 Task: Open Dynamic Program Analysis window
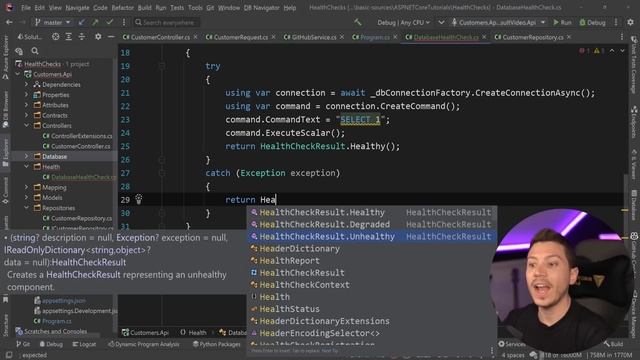pyautogui.click(x=144, y=344)
